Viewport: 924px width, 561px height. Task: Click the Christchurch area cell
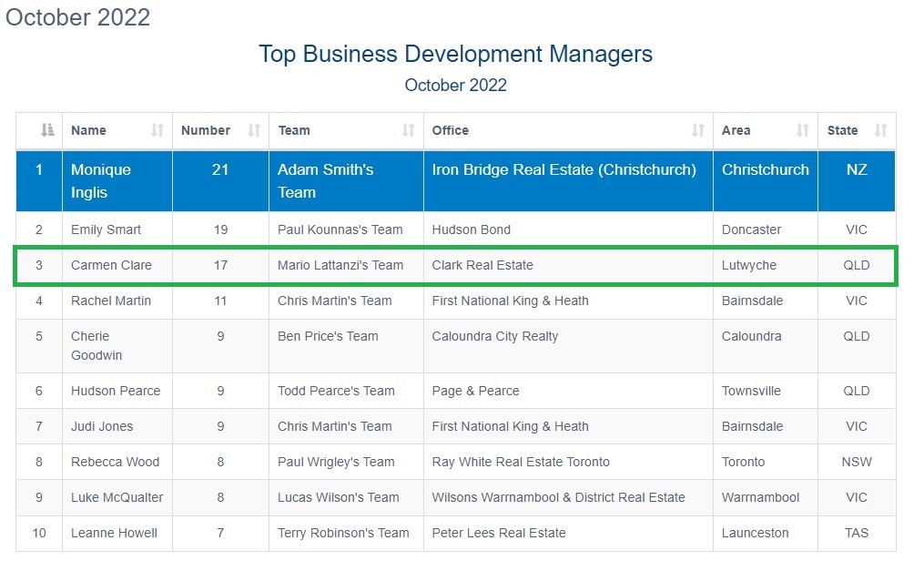pyautogui.click(x=766, y=181)
